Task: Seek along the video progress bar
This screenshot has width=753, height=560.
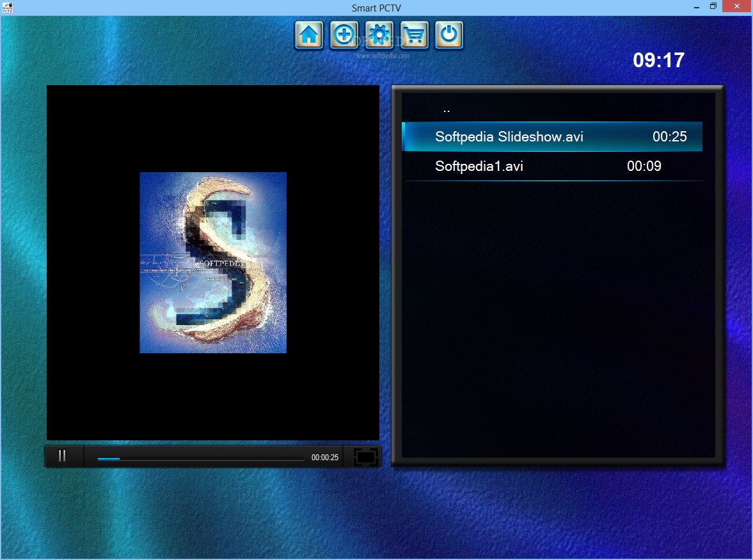Action: 201,459
